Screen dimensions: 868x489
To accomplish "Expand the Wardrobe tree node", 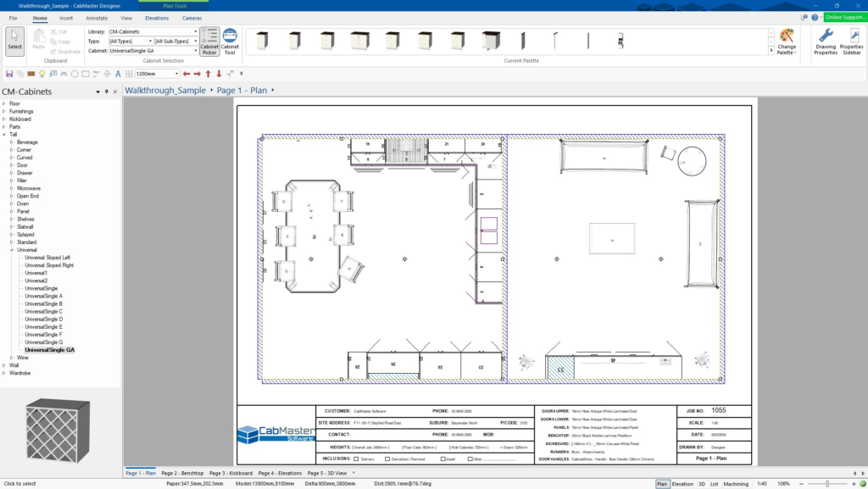I will (x=4, y=373).
